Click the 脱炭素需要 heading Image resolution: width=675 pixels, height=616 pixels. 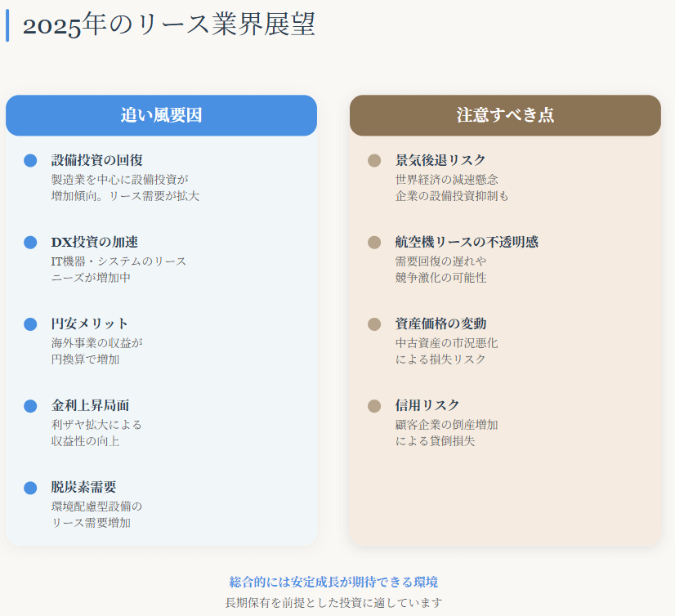[x=83, y=487]
